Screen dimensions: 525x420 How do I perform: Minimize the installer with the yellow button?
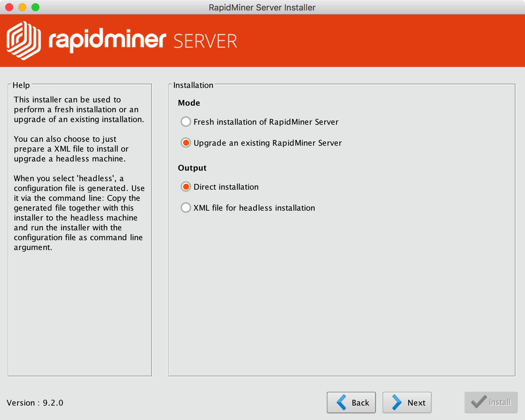22,7
